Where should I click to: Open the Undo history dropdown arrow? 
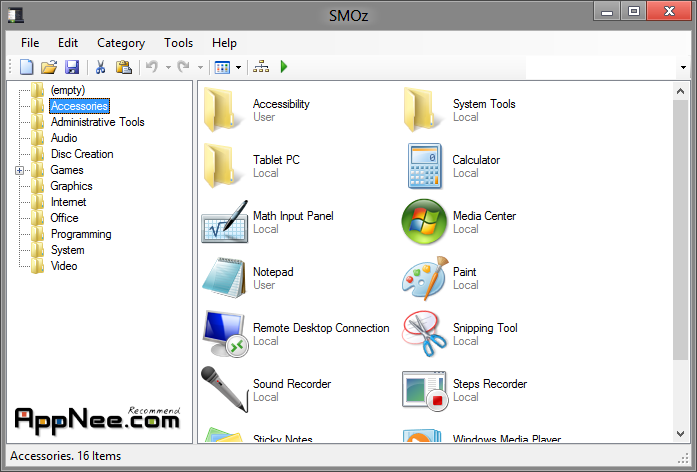[168, 68]
